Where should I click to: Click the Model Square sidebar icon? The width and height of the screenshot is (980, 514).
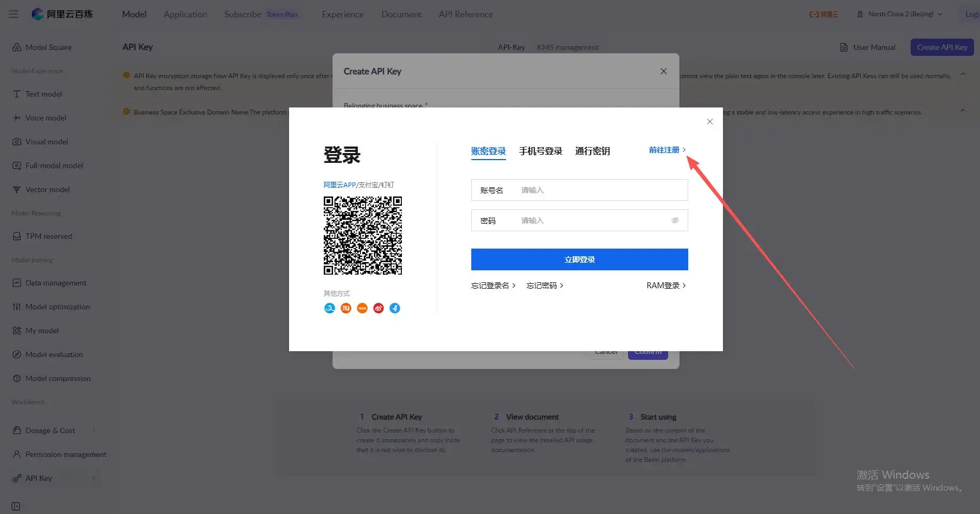(17, 47)
